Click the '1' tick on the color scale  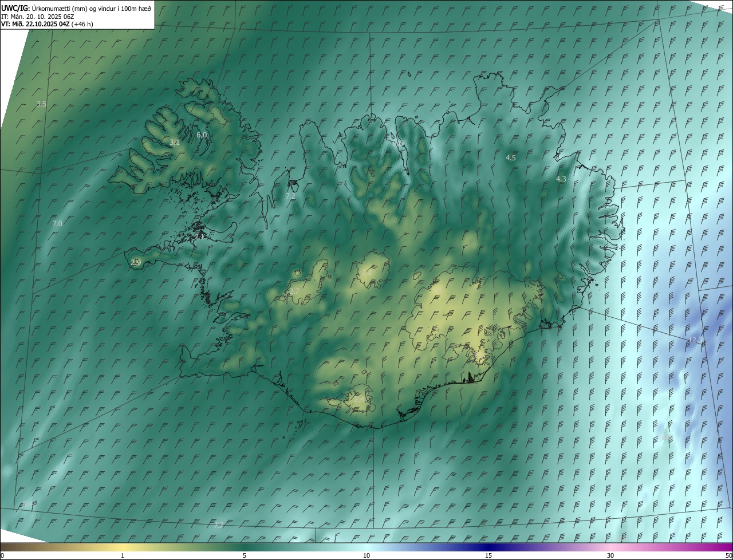[123, 555]
